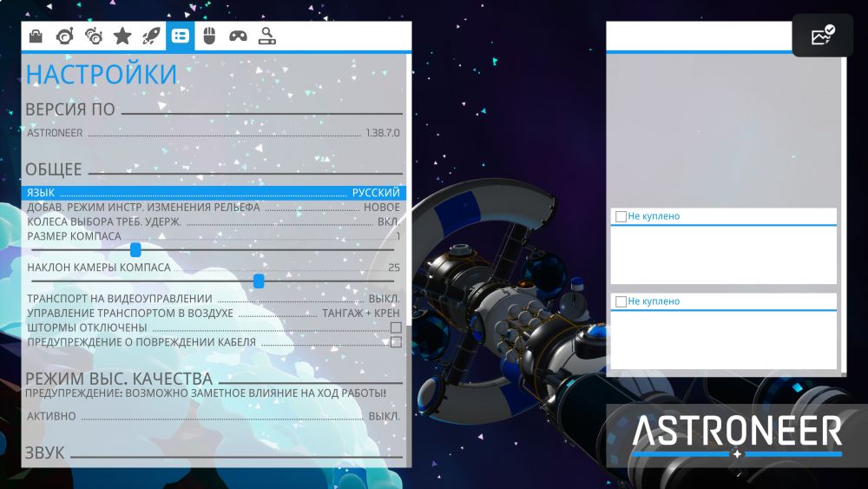Open the store bag tab
This screenshot has height=489, width=868.
click(36, 36)
